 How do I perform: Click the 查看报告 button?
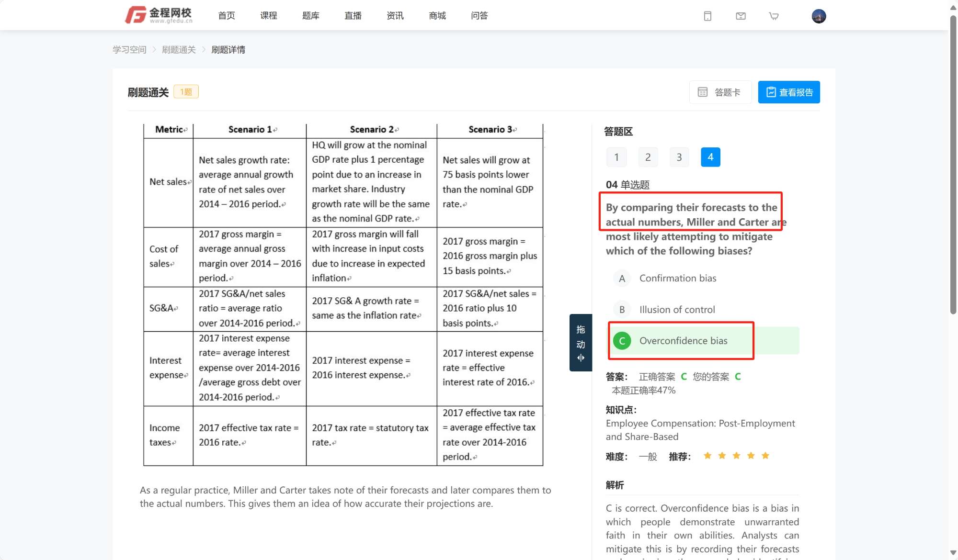(x=788, y=92)
